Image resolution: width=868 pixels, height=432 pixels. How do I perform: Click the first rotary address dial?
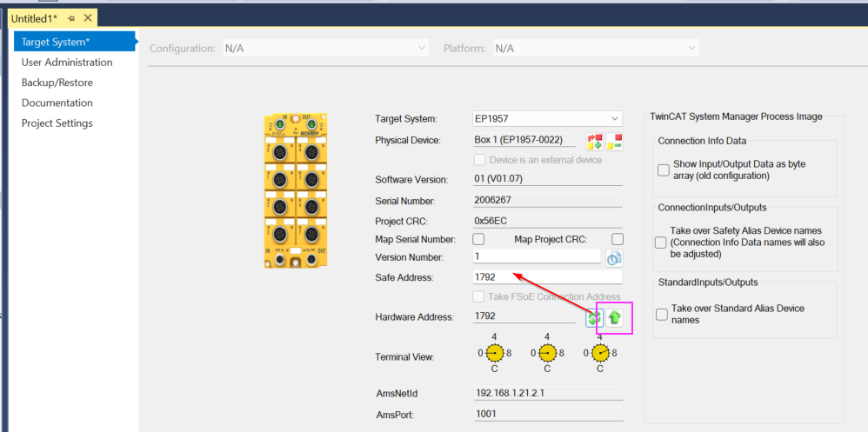point(494,352)
